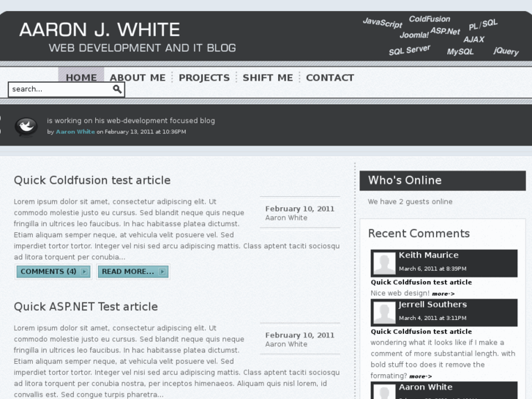Click the Who's Online heading
Screen dimensions: 532x399
tap(405, 180)
